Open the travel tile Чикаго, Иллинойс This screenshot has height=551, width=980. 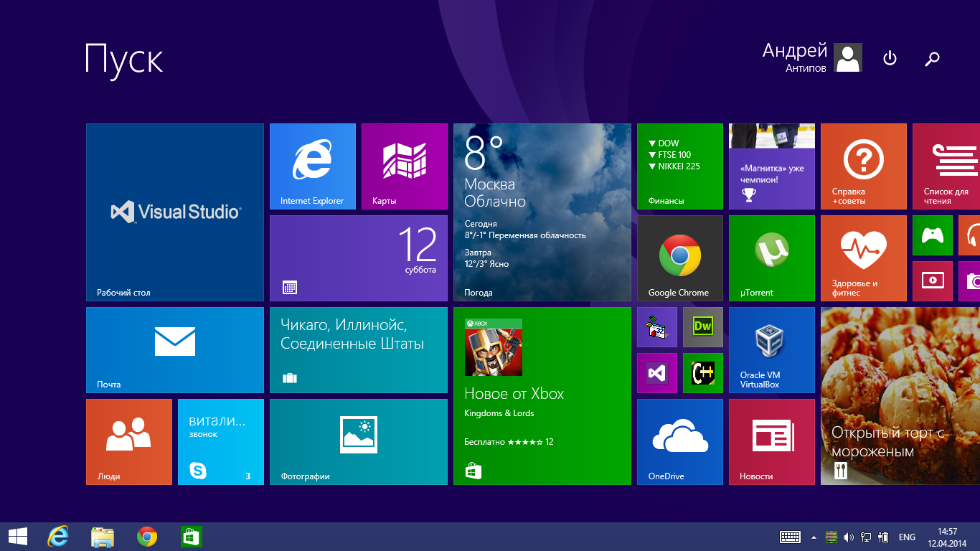[x=359, y=350]
